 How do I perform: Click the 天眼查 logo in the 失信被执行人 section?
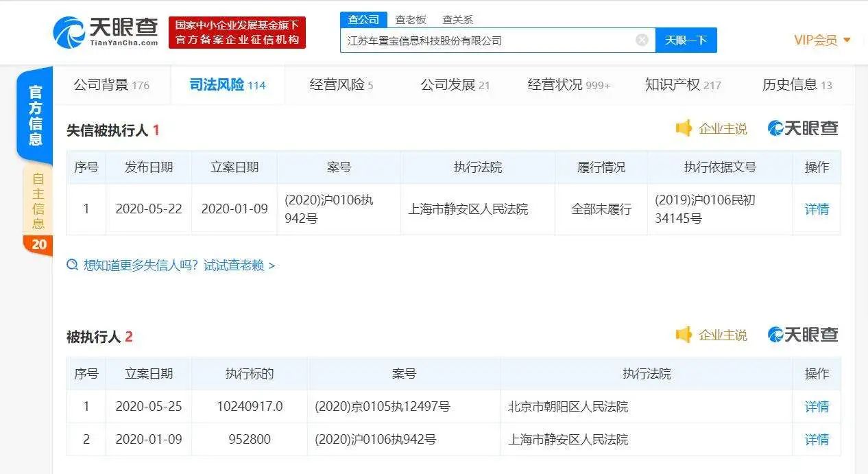pos(803,128)
